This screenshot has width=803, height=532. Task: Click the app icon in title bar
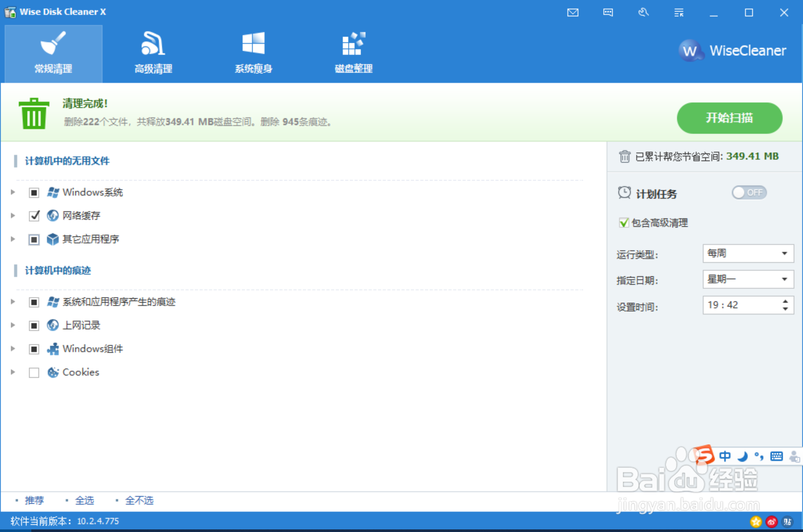pyautogui.click(x=10, y=12)
